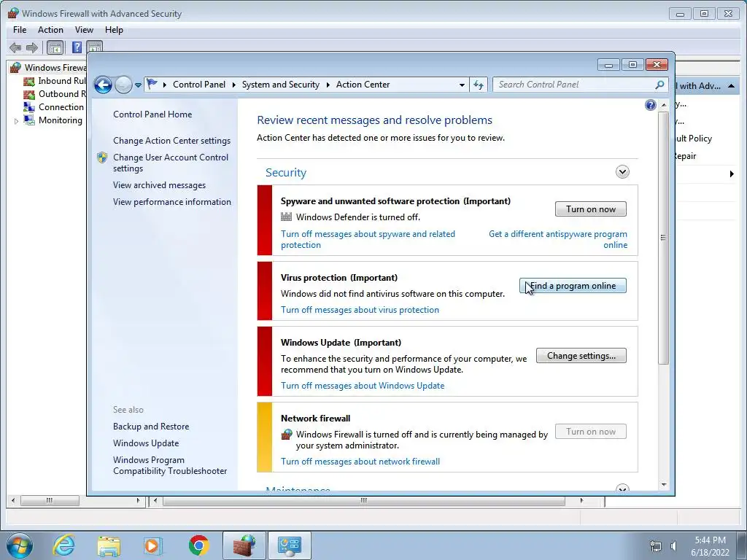The height and width of the screenshot is (560, 747).
Task: Click the firewall center pane horizontal scrollbar
Action: (364, 500)
